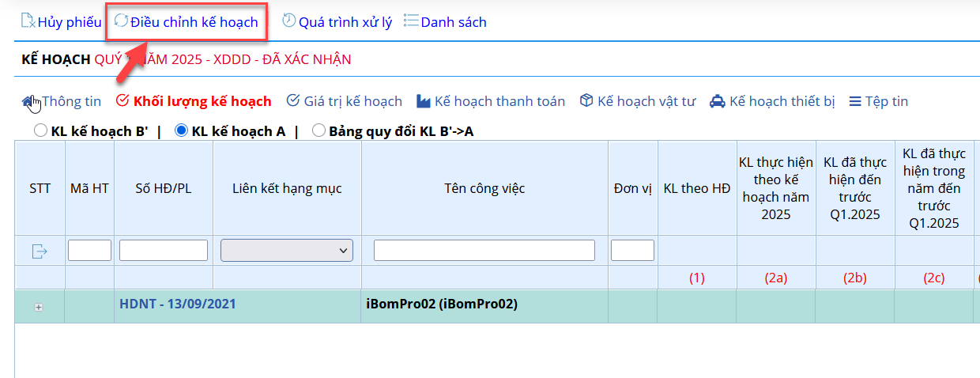Image resolution: width=980 pixels, height=378 pixels.
Task: Click the Thông tin home icon
Action: pos(30,101)
